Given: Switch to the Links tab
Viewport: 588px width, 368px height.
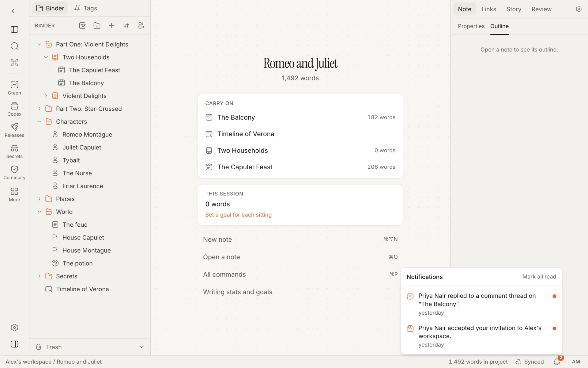Looking at the screenshot, I should pyautogui.click(x=488, y=9).
